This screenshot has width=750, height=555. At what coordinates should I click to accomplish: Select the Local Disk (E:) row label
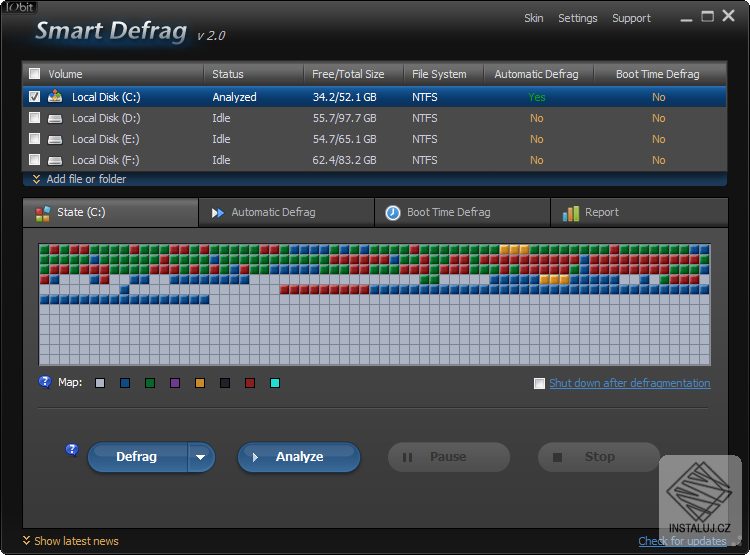click(106, 139)
